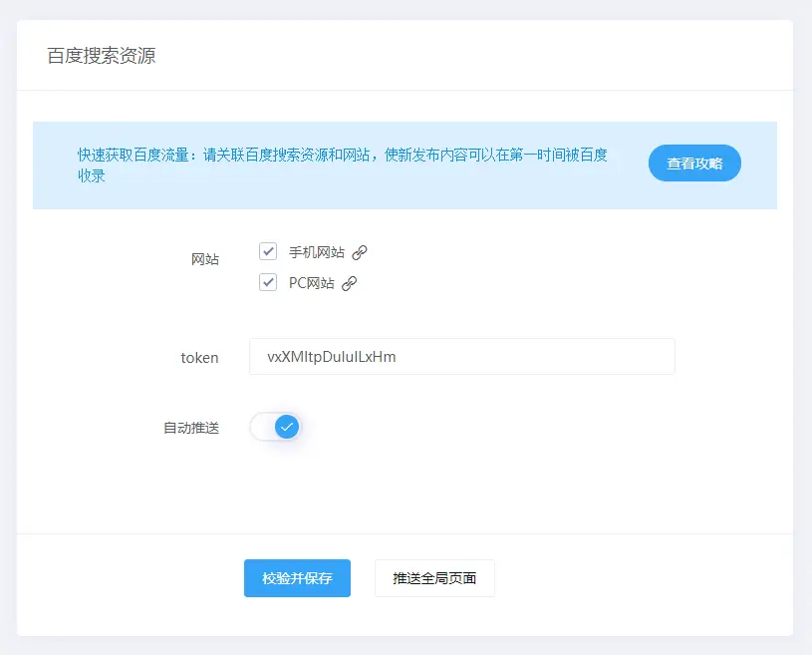
Task: Click the link icon beside PC网站
Action: coord(349,283)
